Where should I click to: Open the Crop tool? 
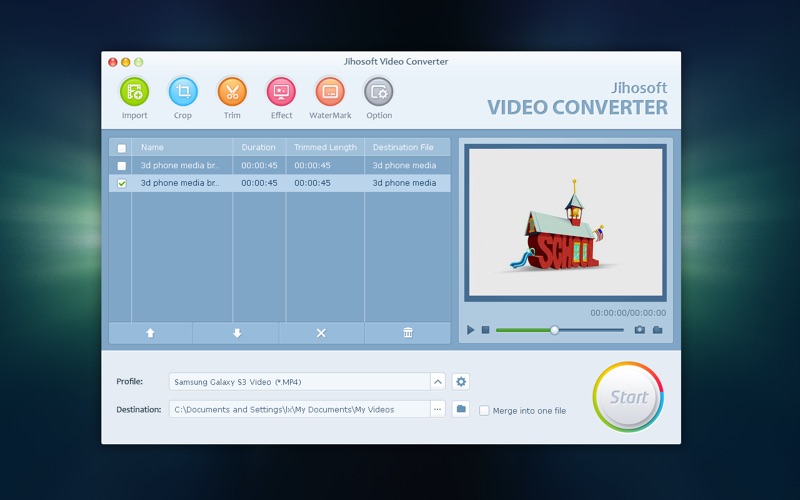183,92
